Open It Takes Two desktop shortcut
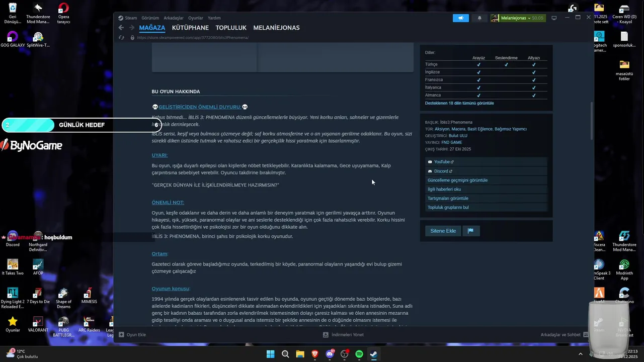 click(13, 267)
